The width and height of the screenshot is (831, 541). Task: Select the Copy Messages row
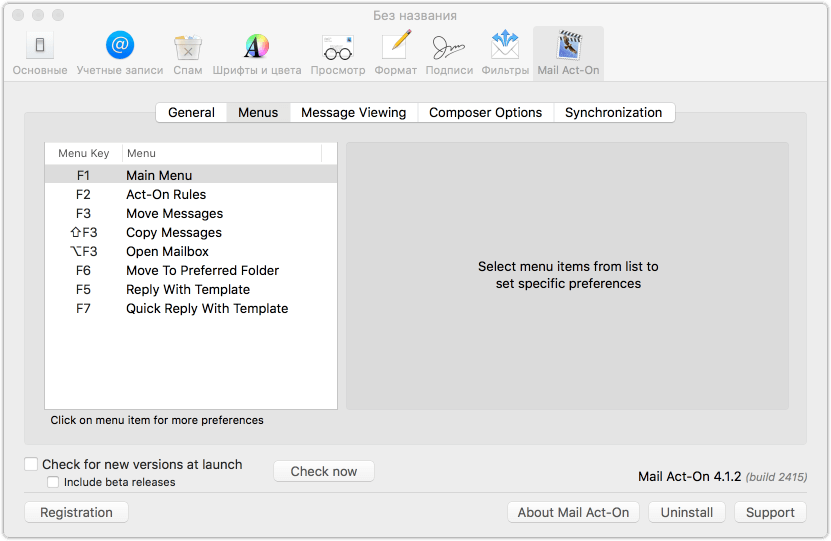coord(191,233)
